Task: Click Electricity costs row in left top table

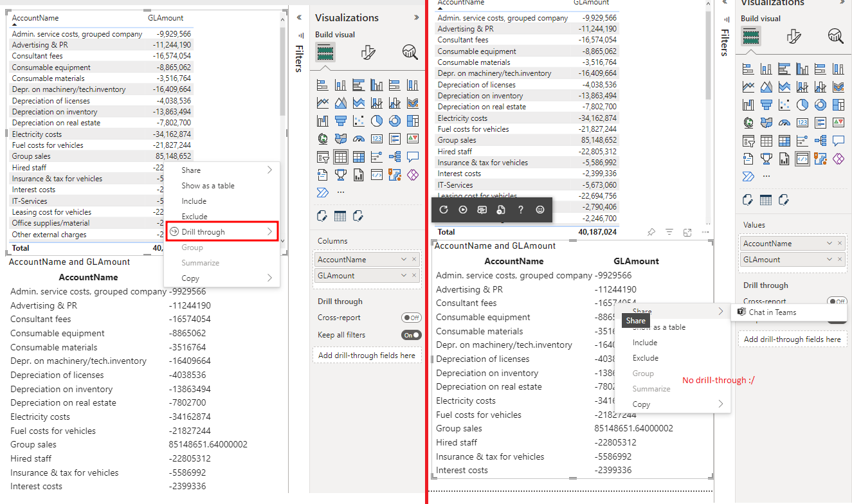Action: coord(101,134)
